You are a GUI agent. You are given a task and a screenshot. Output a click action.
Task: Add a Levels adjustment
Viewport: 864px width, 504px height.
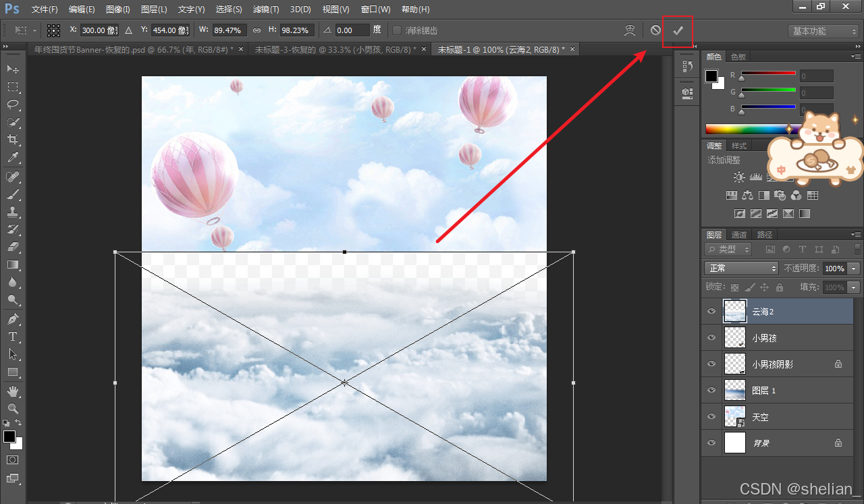point(755,177)
